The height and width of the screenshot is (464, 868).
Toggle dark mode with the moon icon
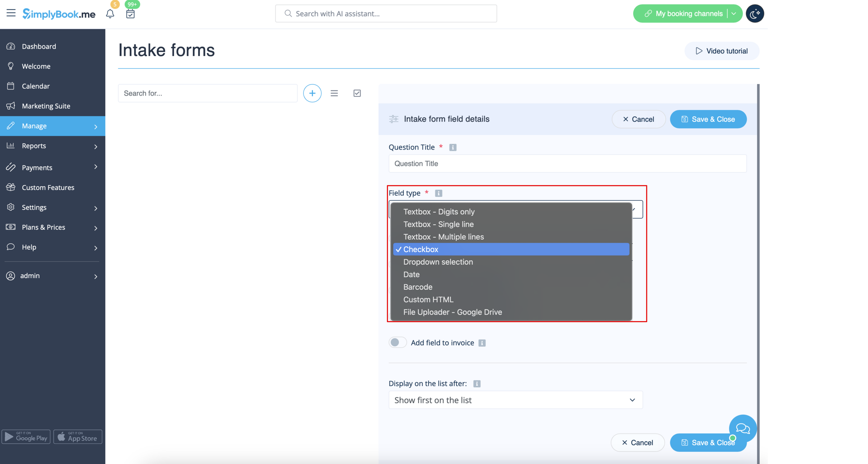[755, 13]
